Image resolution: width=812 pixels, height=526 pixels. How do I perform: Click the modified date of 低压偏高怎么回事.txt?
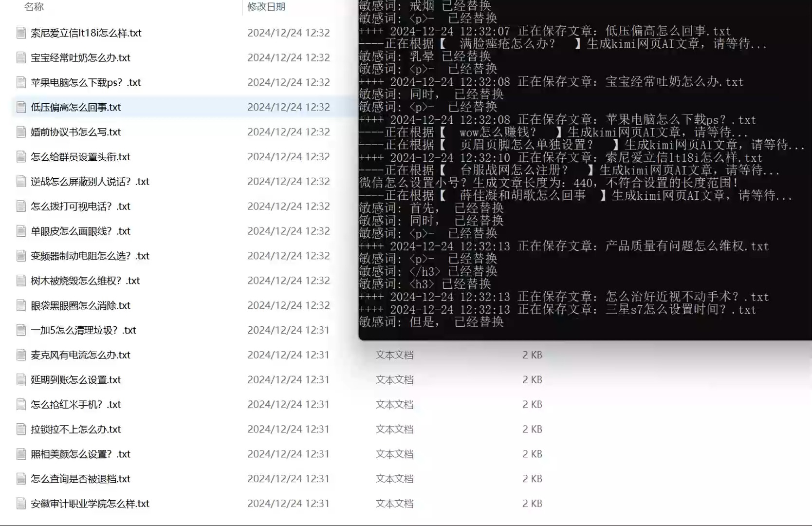point(289,107)
